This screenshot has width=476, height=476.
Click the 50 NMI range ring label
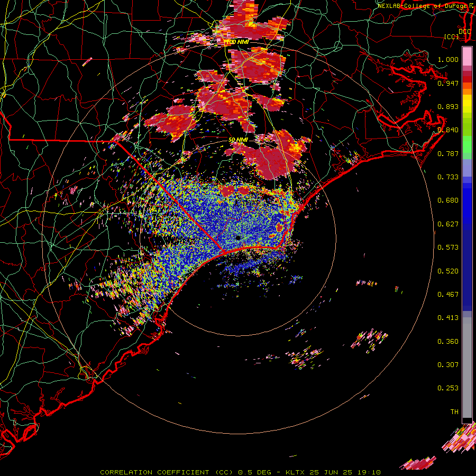(x=239, y=140)
